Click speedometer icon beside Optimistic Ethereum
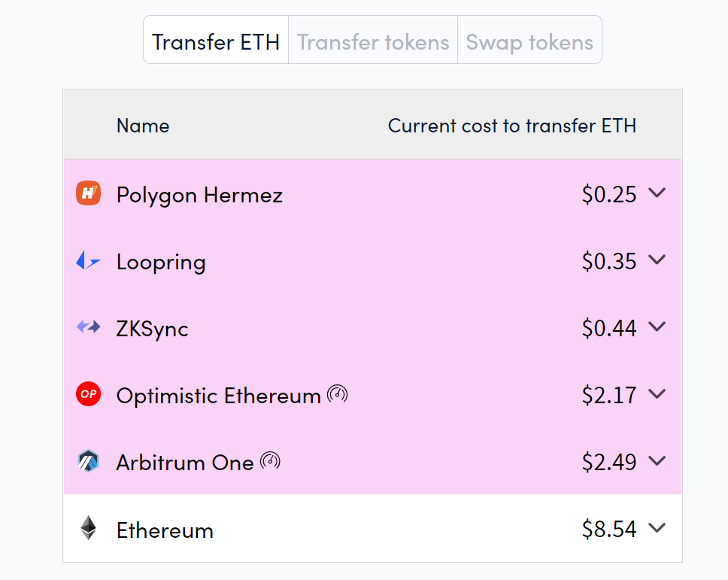Screen dimensions: 728x580 (338, 394)
